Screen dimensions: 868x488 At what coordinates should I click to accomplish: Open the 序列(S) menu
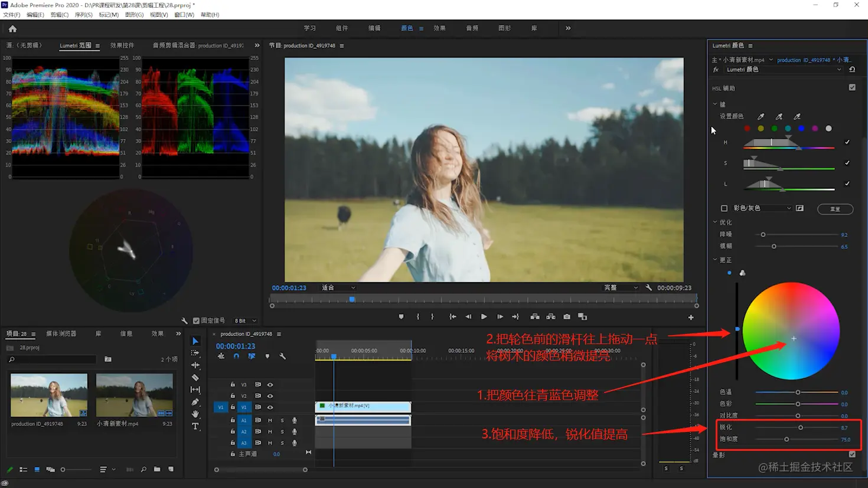pyautogui.click(x=83, y=15)
